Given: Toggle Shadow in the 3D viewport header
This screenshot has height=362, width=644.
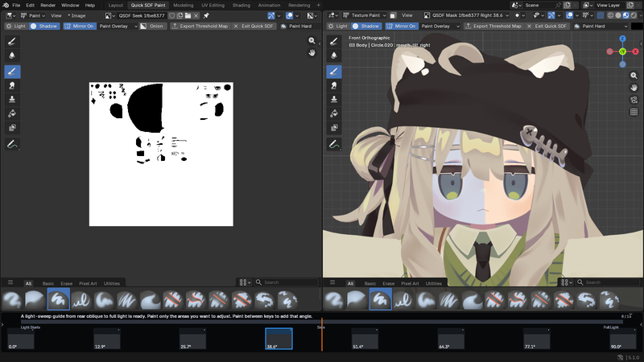Looking at the screenshot, I should [366, 26].
